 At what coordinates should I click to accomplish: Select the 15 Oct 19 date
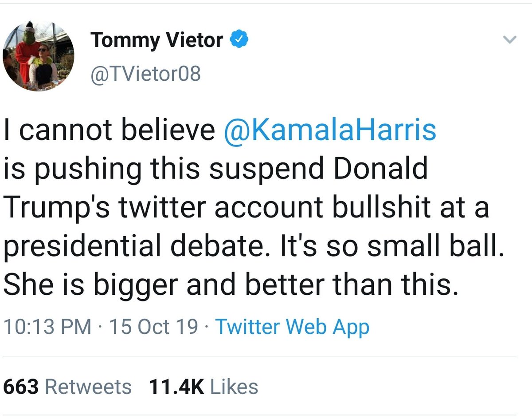(x=153, y=328)
